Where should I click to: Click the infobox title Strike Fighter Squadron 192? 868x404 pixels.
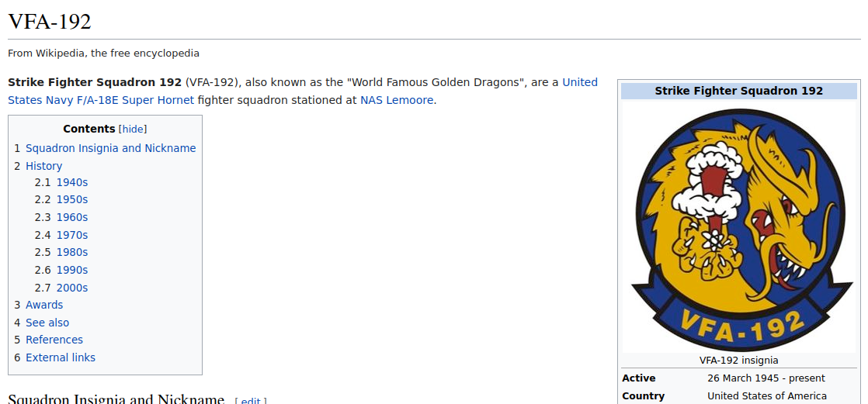pyautogui.click(x=739, y=92)
